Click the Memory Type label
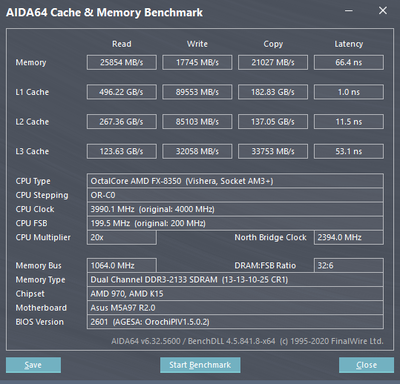The image size is (400, 384). tap(40, 280)
